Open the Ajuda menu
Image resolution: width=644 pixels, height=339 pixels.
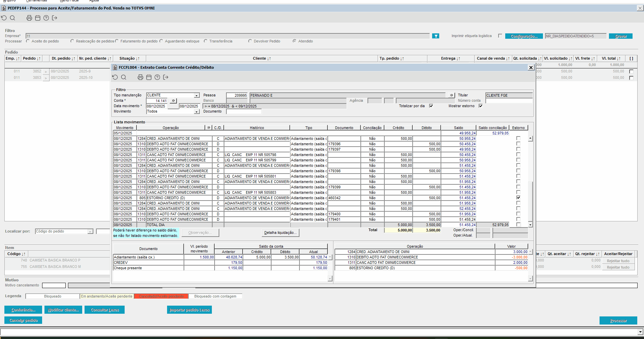[x=94, y=1]
